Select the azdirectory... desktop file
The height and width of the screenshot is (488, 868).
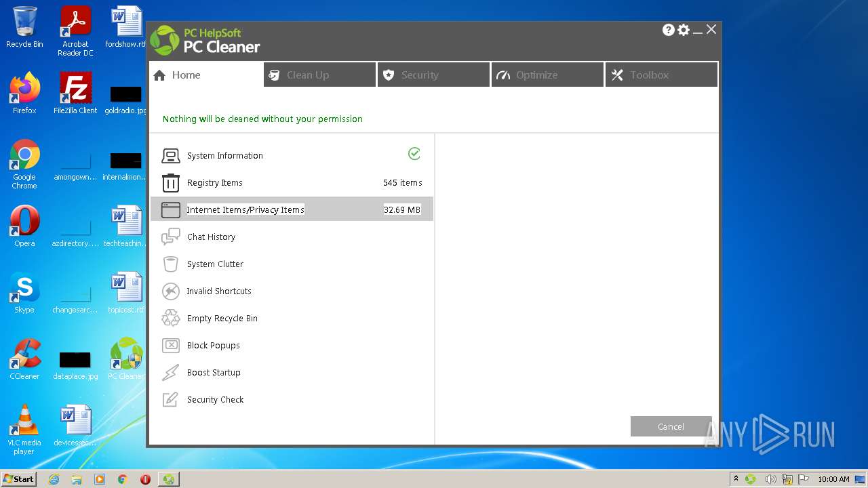[75, 235]
